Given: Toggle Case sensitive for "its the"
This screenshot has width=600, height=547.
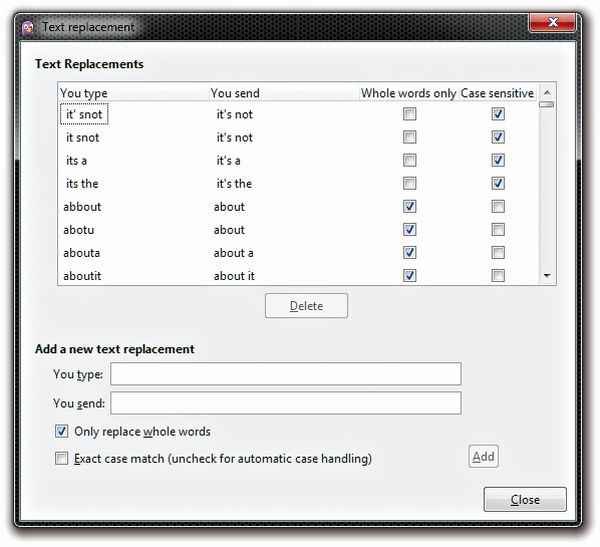Looking at the screenshot, I should click(498, 183).
